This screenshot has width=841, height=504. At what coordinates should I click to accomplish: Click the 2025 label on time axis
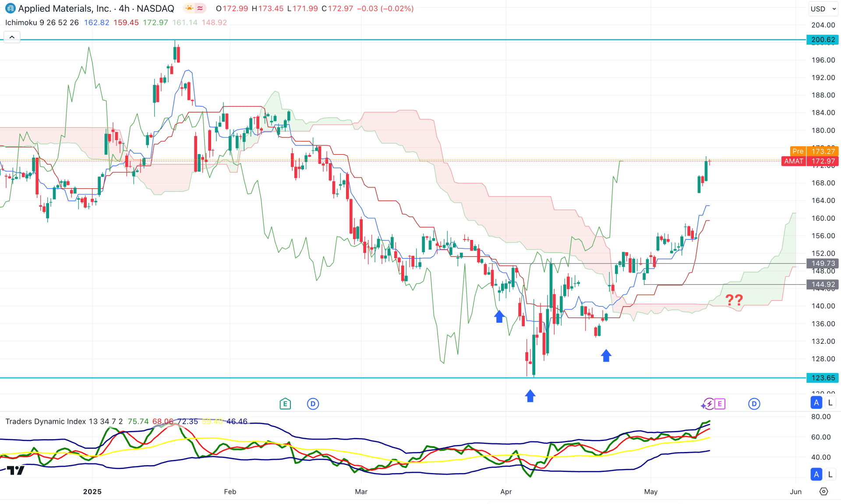[x=92, y=492]
